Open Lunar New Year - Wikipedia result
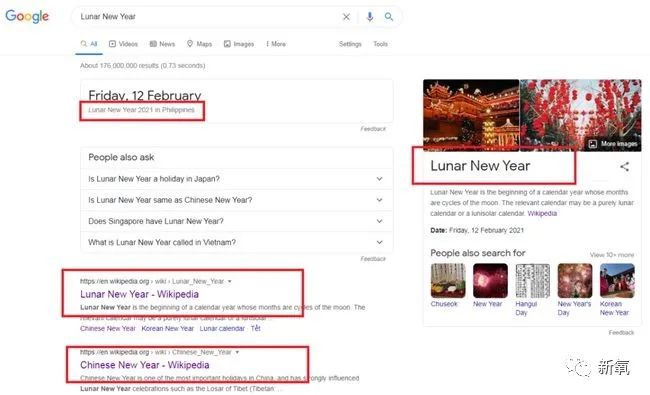The image size is (650, 395). point(139,294)
